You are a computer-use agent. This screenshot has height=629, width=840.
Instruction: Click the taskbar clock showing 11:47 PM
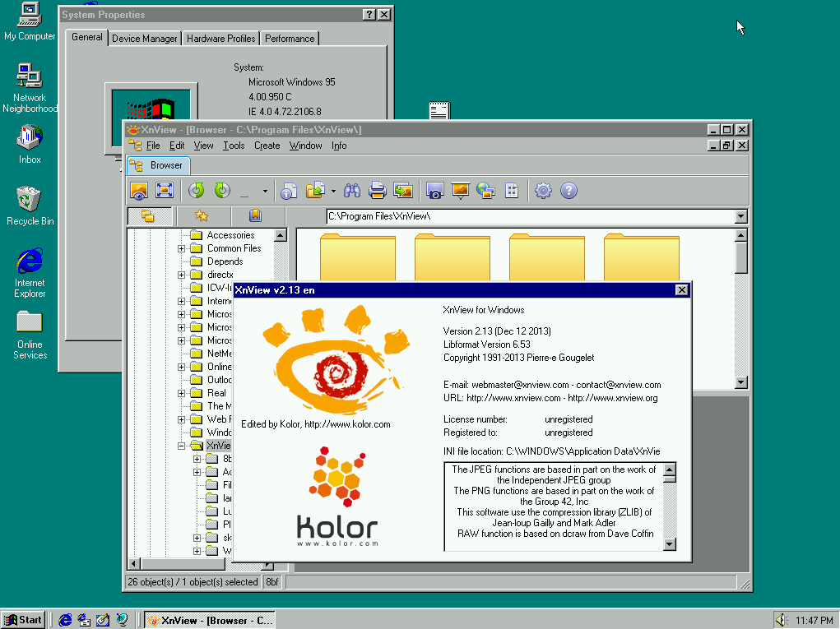point(814,621)
